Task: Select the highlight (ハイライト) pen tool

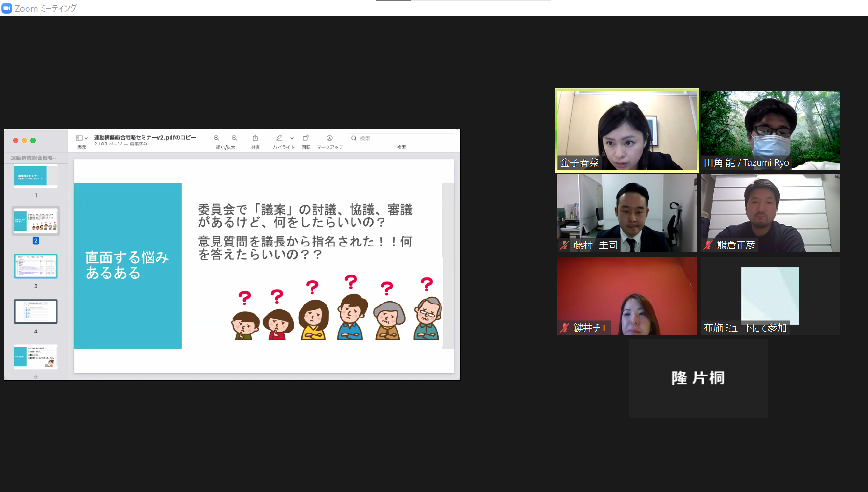Action: point(279,138)
